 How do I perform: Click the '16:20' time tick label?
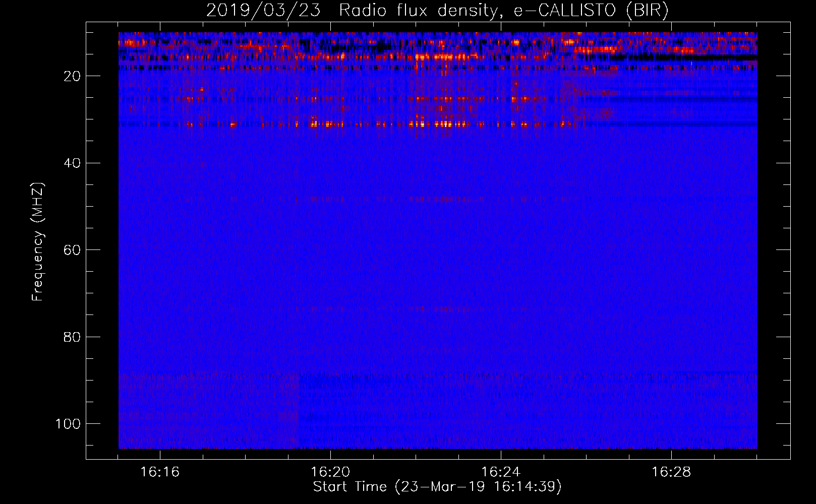coord(330,472)
